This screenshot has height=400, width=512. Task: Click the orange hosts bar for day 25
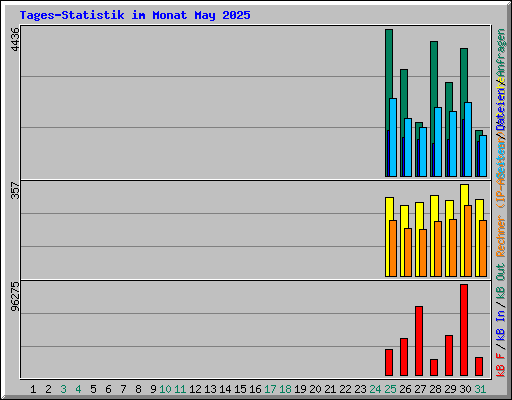(x=393, y=248)
